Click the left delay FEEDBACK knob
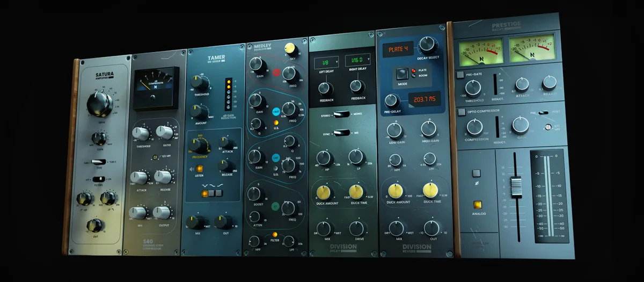644x282 pixels. pos(326,89)
